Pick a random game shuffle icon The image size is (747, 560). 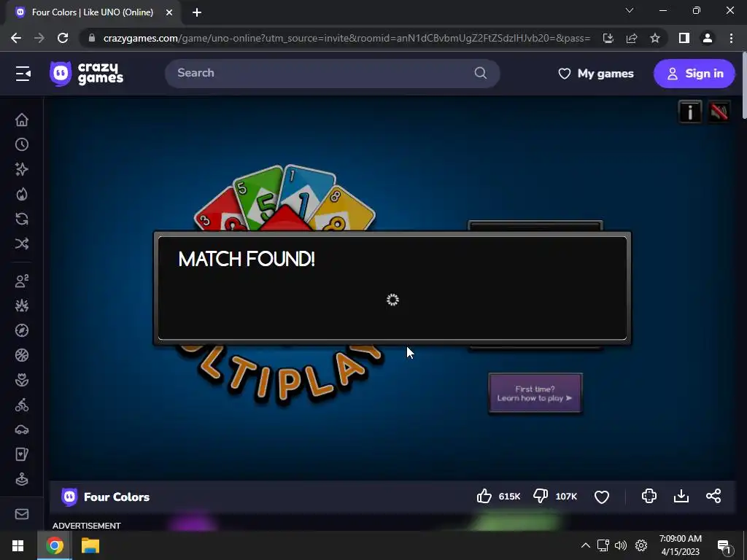(22, 244)
